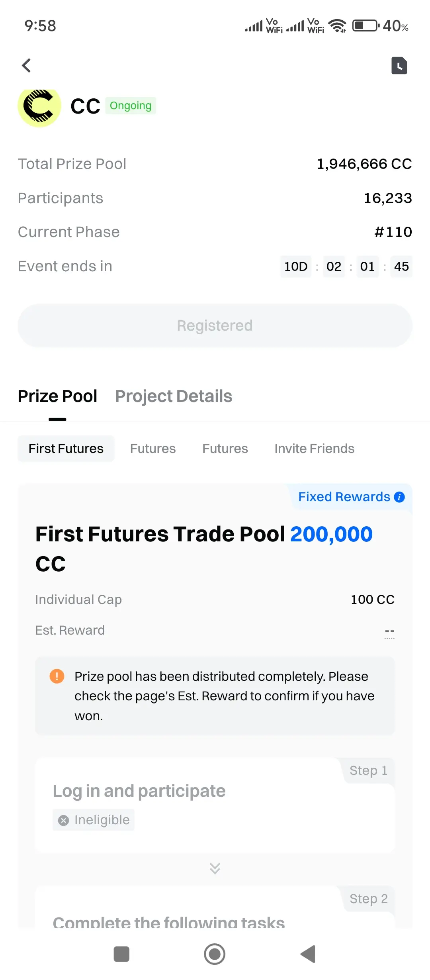Select the Prize Pool tab
Screen dimensions: 430x980
pyautogui.click(x=58, y=396)
